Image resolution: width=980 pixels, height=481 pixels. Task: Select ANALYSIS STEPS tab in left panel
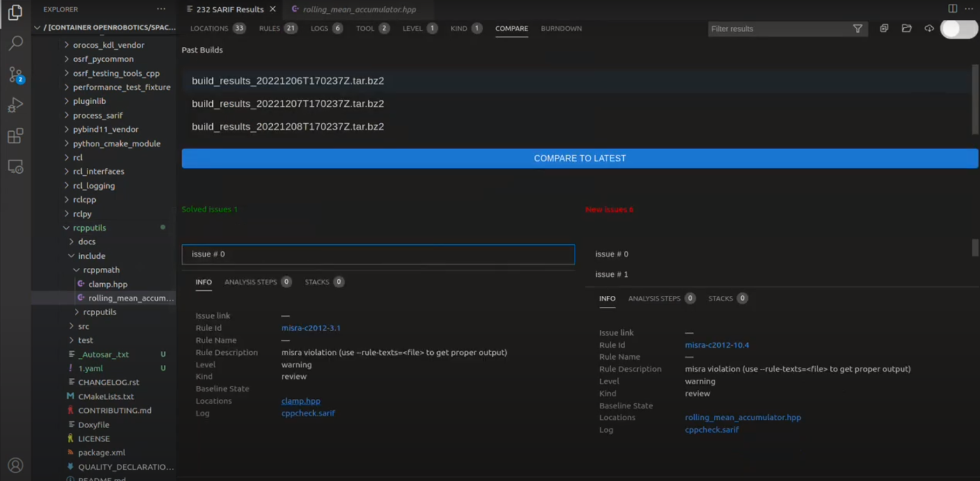[250, 282]
